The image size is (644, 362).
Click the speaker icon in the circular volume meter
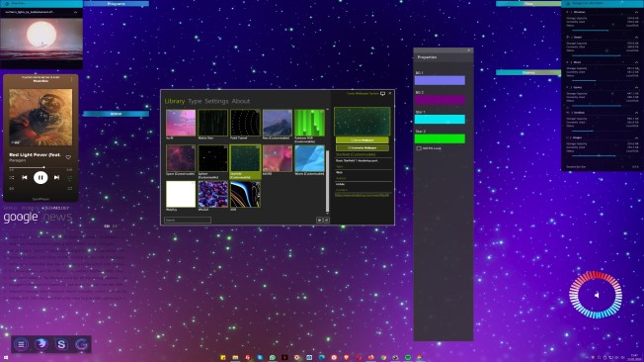coord(597,295)
